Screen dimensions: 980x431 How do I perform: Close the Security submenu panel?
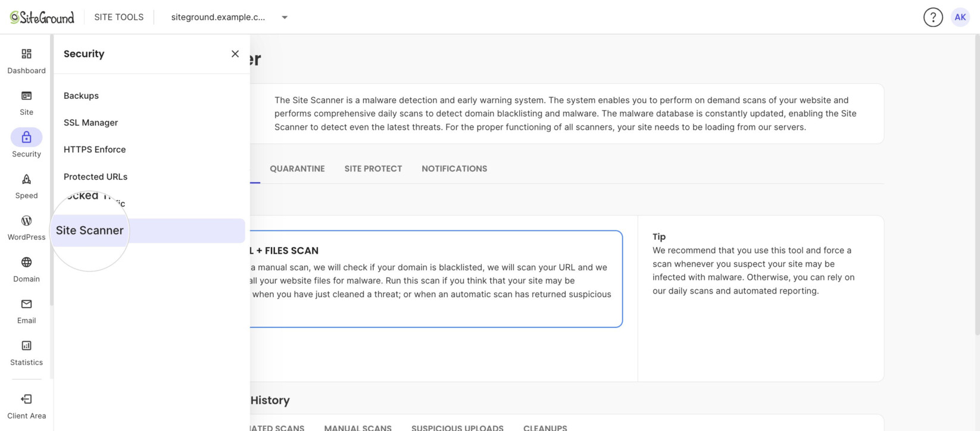[235, 54]
